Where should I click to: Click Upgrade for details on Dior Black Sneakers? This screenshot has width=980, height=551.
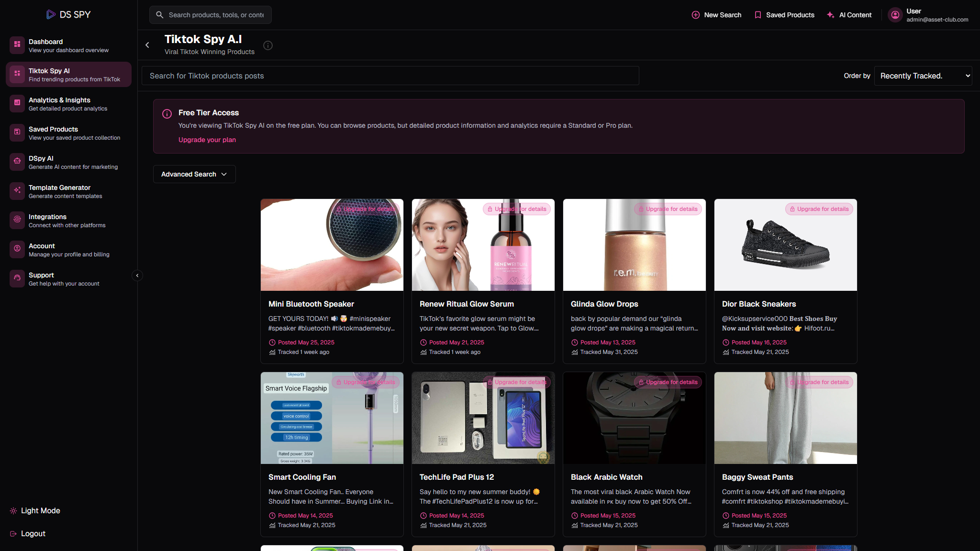tap(819, 209)
